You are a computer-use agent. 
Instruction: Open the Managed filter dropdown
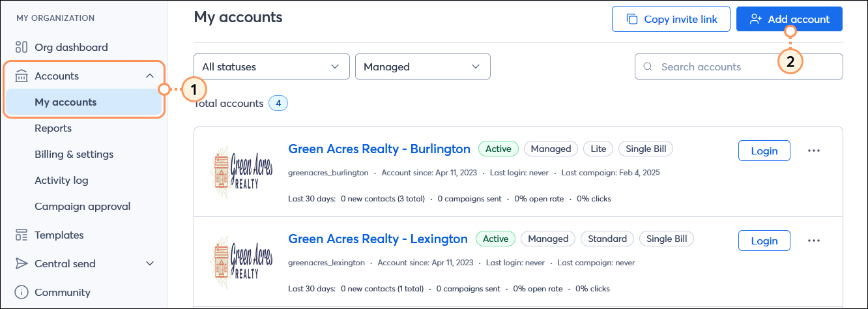(x=423, y=66)
